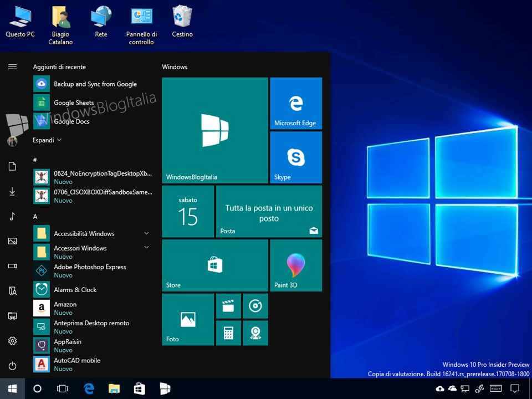Open user account avatar in Start sidebar
532x399 pixels.
pos(12,141)
